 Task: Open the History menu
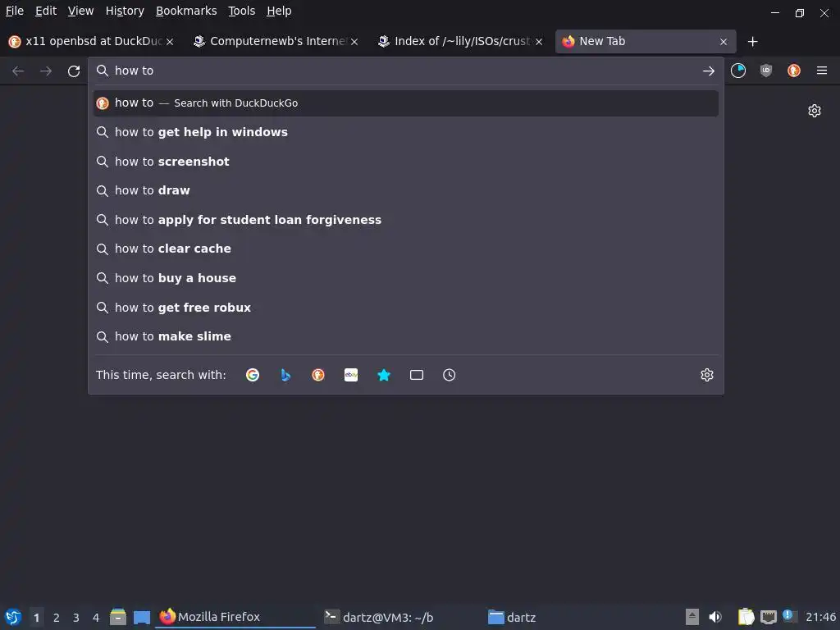(125, 11)
